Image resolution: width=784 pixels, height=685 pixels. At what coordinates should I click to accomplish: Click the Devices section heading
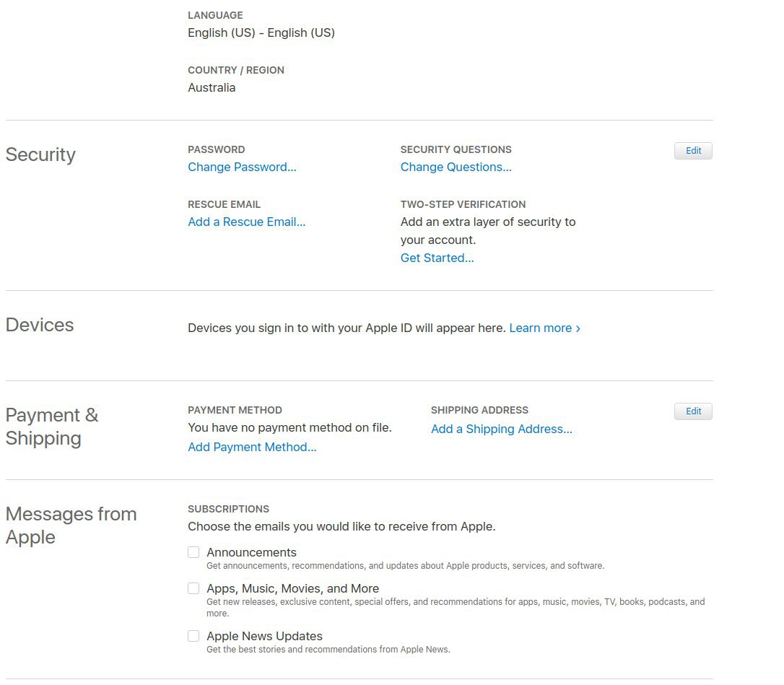[x=40, y=325]
